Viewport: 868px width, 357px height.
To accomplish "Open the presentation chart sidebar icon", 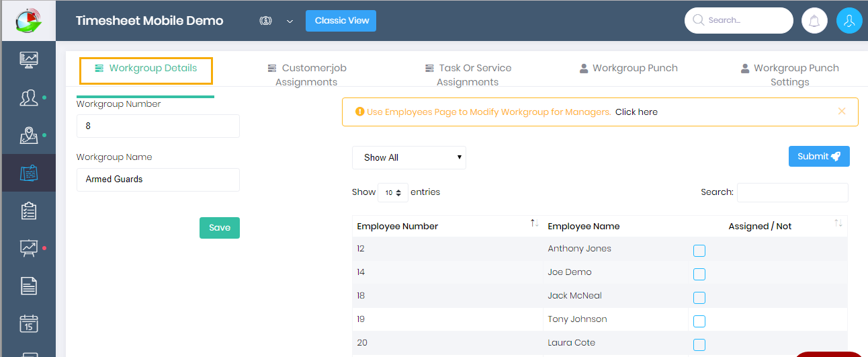I will click(x=29, y=249).
